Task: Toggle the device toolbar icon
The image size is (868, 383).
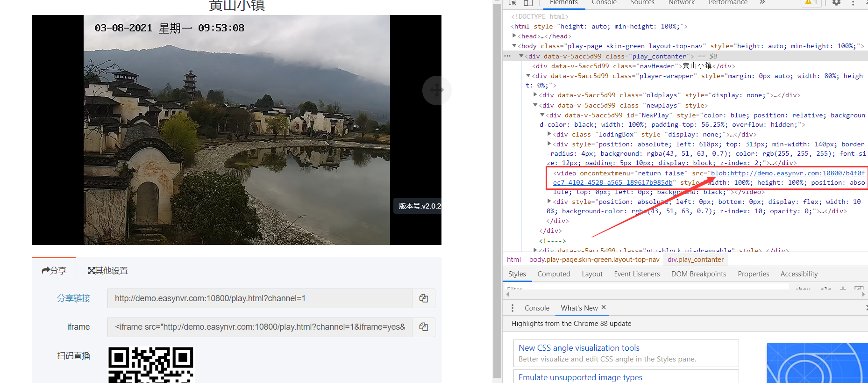Action: click(528, 2)
